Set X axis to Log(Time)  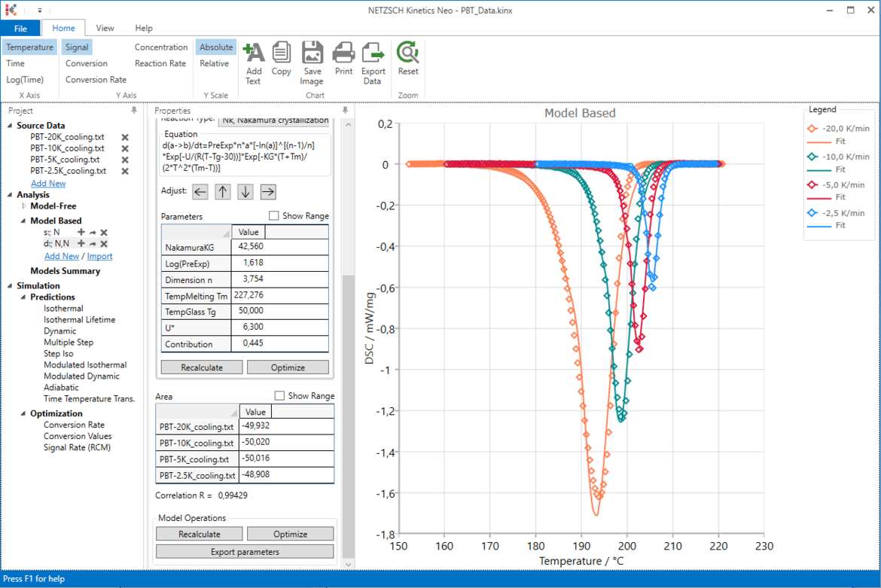click(x=25, y=80)
